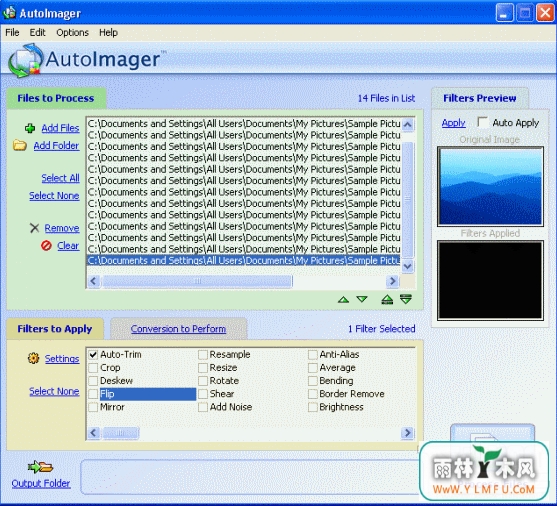Click filters list scroll right arrow
Viewport: 557px width, 506px height.
tap(407, 433)
